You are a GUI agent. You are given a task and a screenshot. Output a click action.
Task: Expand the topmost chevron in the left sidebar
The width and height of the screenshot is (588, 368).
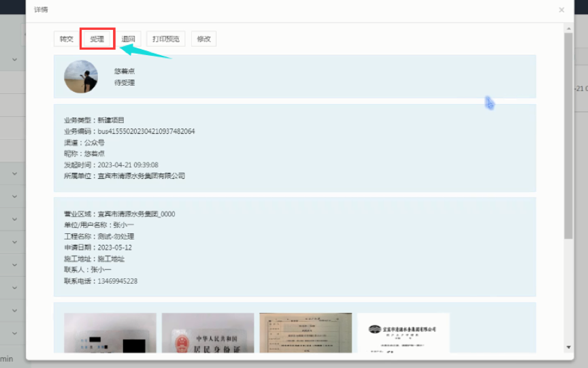click(x=14, y=60)
